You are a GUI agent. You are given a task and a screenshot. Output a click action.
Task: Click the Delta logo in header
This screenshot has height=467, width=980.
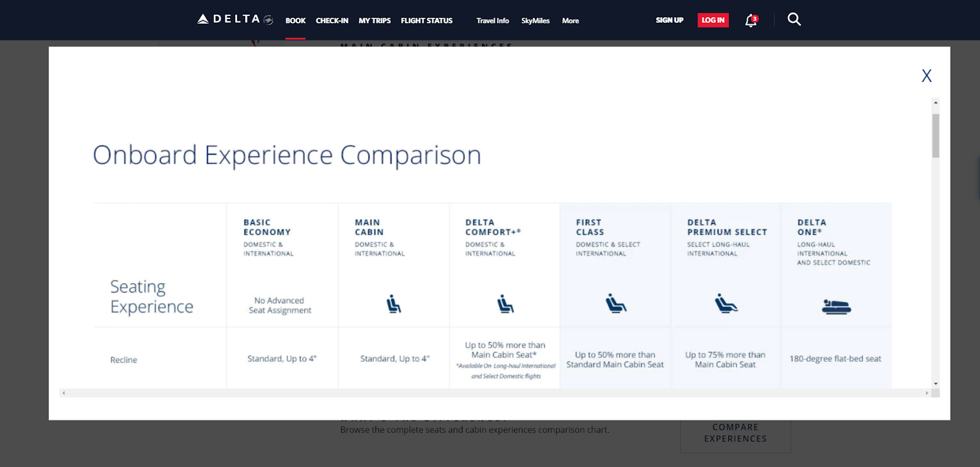235,20
